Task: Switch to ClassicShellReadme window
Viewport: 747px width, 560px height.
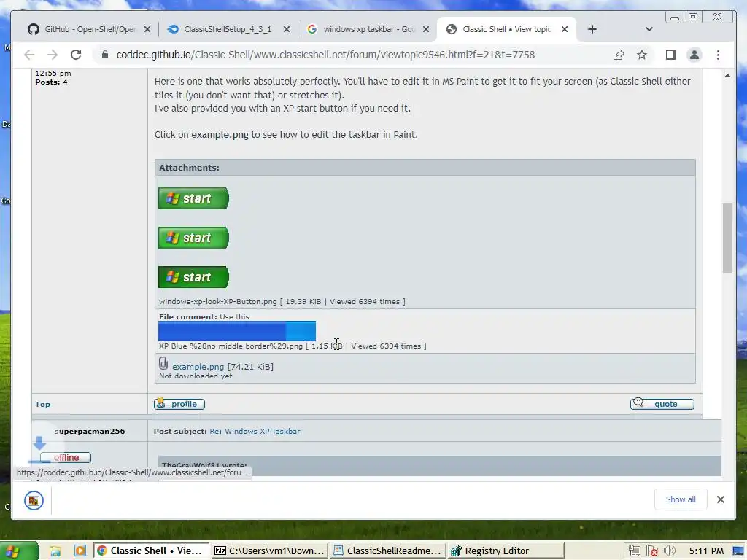Action: pyautogui.click(x=388, y=551)
